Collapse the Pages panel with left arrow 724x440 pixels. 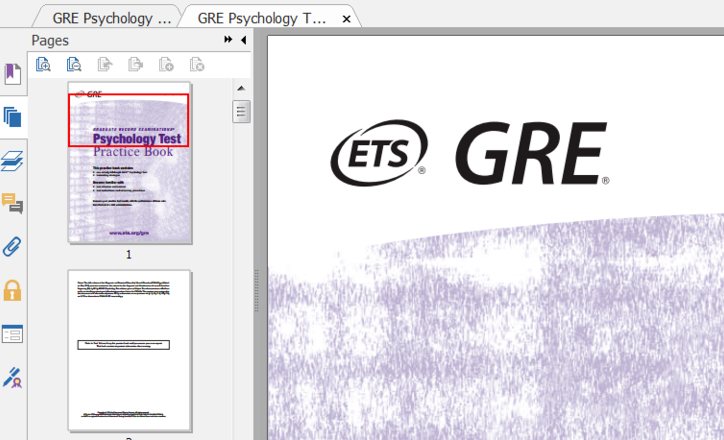click(244, 40)
